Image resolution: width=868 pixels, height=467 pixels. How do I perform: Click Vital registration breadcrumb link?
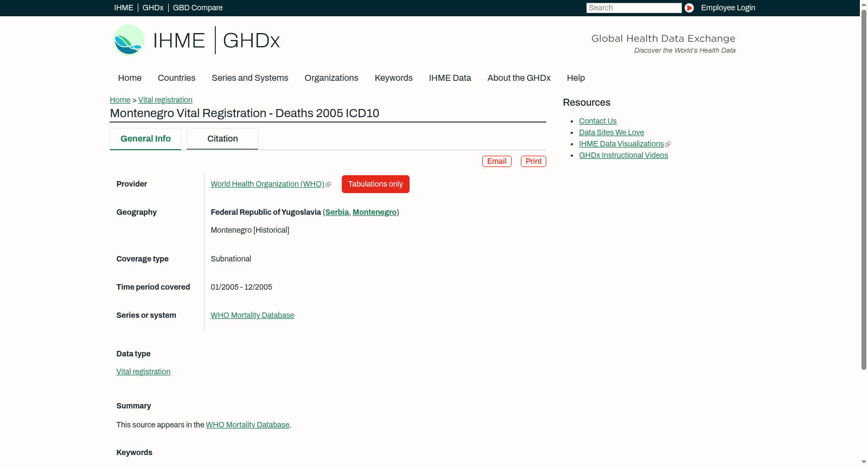tap(165, 100)
